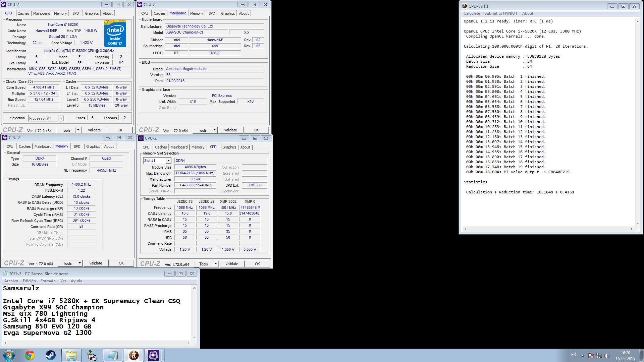Click the Show desktop strip beside the clock
Image resolution: width=644 pixels, height=362 pixels.
pyautogui.click(x=641, y=355)
